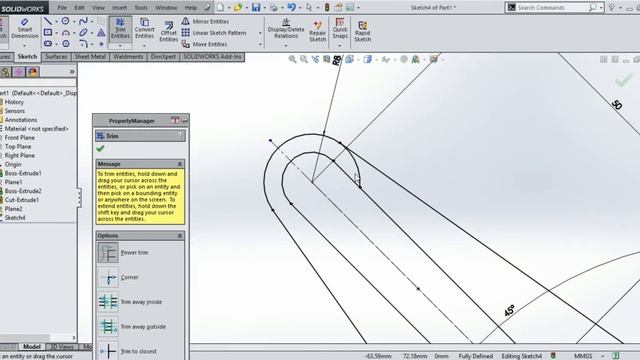Image resolution: width=640 pixels, height=360 pixels.
Task: Expand the feature manager tabs chevron
Action: click(72, 72)
